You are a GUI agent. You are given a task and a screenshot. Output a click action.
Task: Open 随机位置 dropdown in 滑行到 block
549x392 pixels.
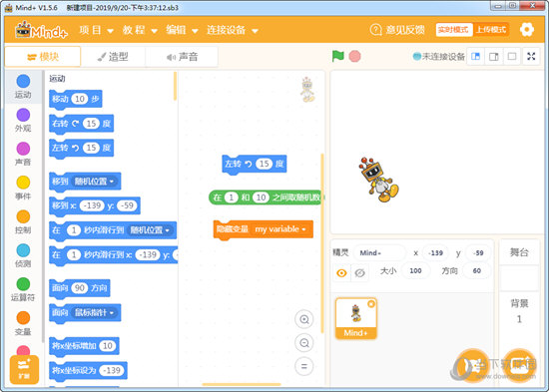(x=151, y=230)
